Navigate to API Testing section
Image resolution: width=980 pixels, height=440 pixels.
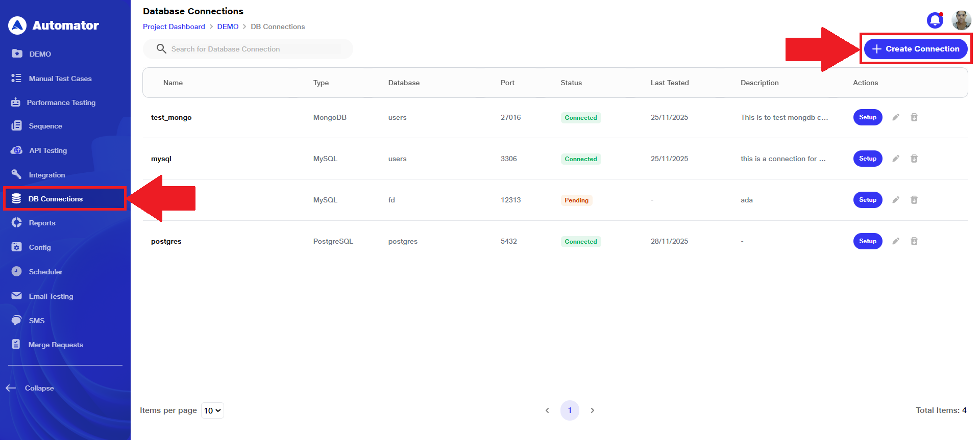click(x=47, y=150)
